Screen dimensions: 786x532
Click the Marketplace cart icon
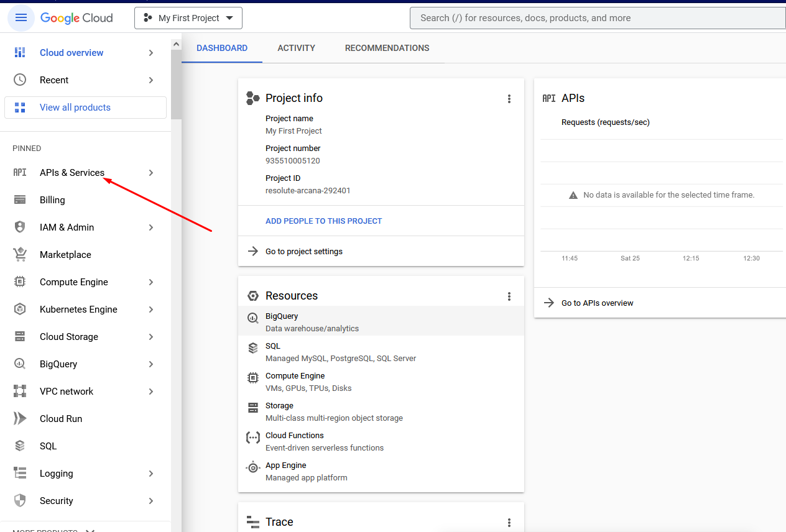pos(20,255)
